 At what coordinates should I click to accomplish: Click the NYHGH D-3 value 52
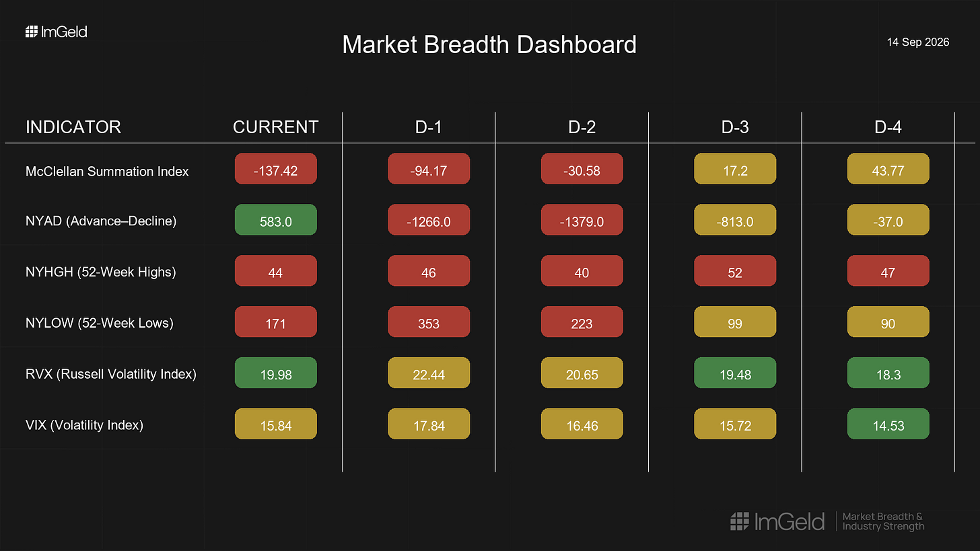[x=735, y=272]
